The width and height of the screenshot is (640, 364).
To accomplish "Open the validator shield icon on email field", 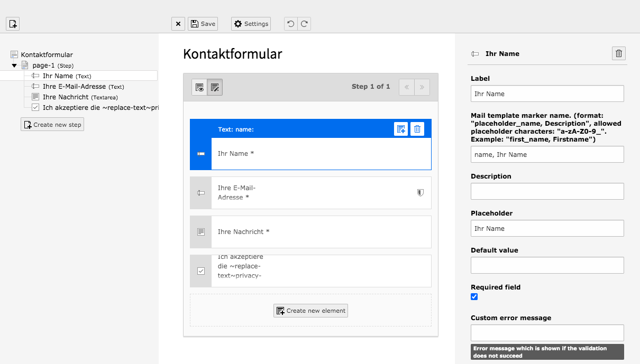I will (x=420, y=192).
